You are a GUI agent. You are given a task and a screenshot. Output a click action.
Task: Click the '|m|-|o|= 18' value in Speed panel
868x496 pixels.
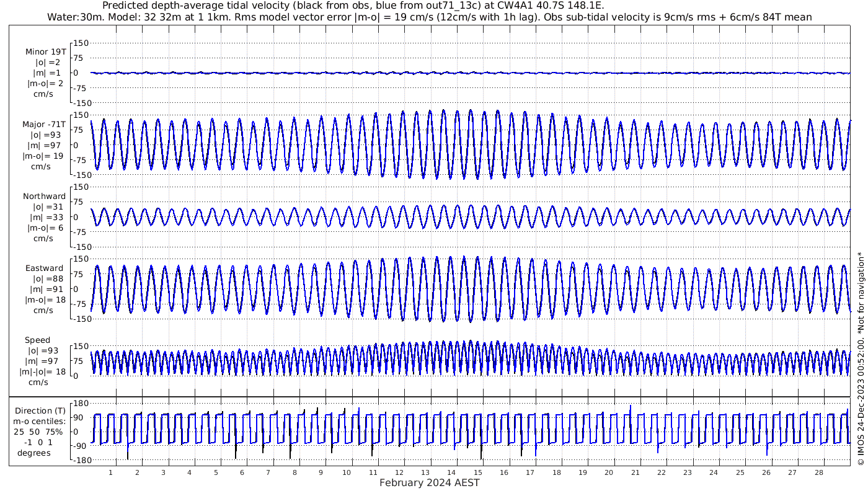(x=43, y=372)
